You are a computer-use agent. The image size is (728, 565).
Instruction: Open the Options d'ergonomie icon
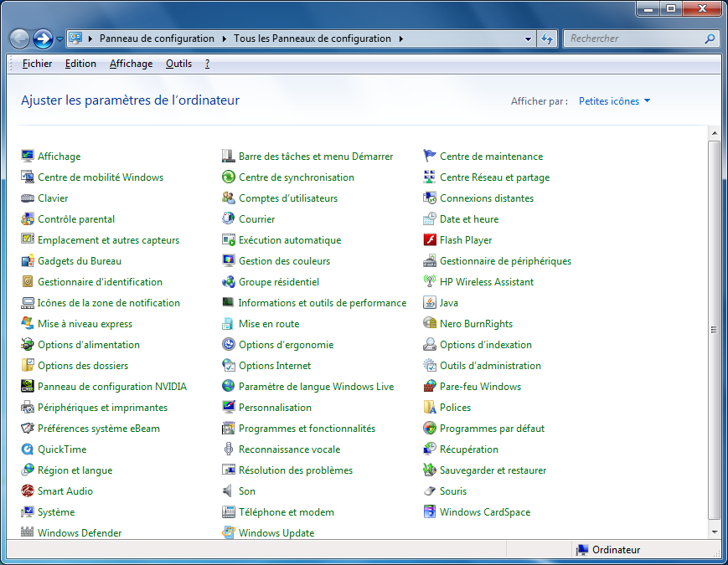(229, 344)
